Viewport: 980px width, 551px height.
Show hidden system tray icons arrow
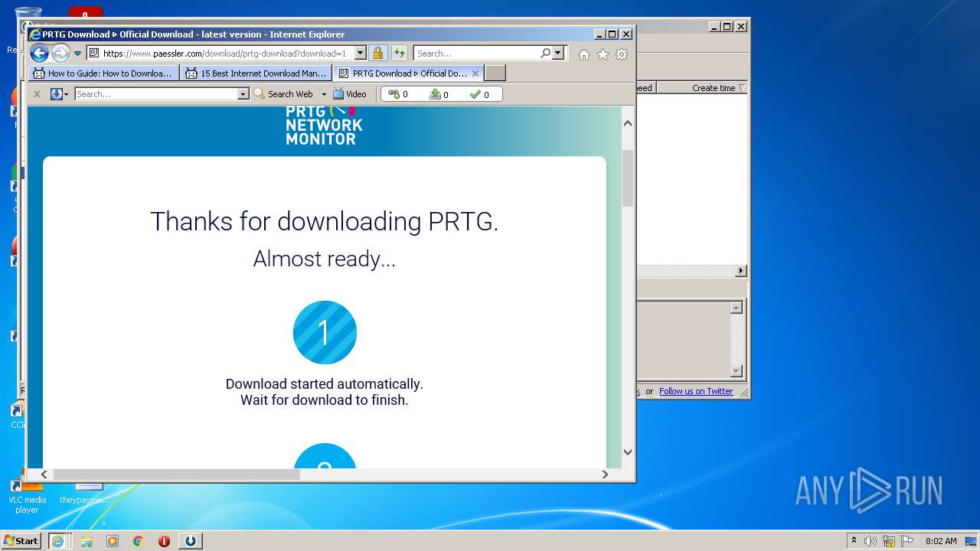pos(854,540)
